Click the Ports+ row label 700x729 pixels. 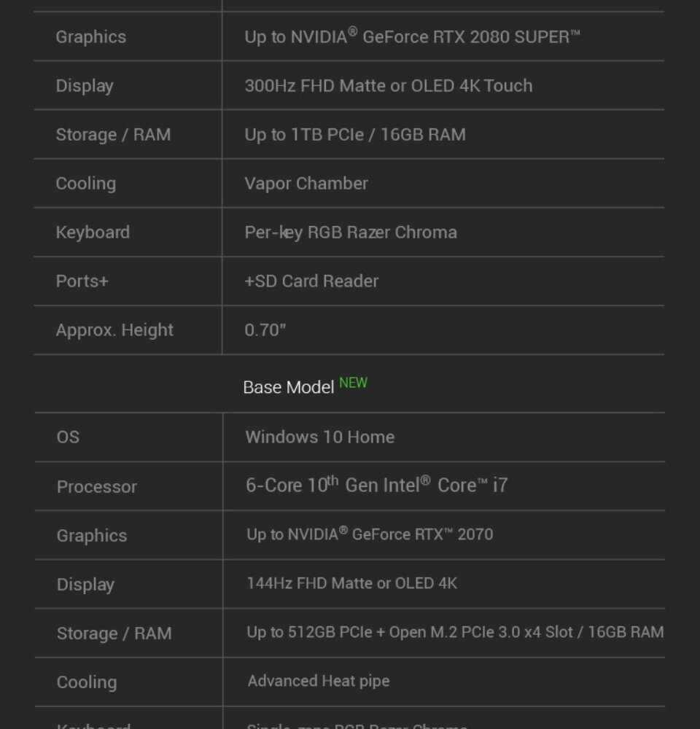point(82,281)
